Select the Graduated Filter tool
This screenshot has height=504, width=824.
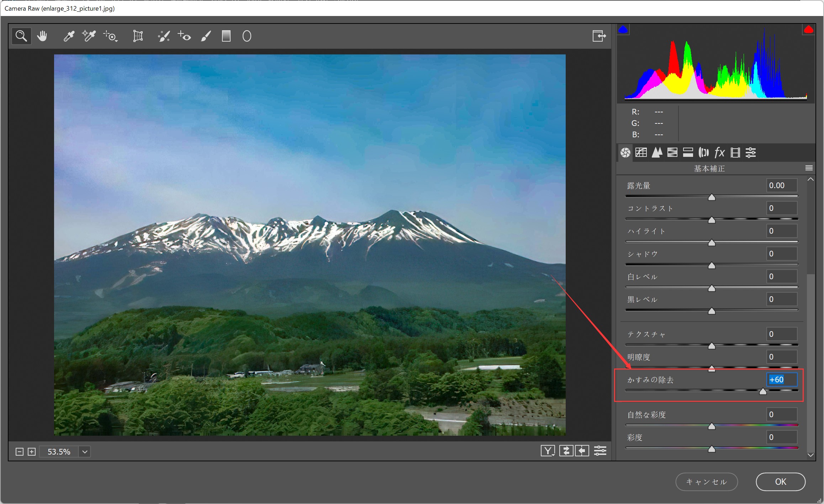point(226,36)
